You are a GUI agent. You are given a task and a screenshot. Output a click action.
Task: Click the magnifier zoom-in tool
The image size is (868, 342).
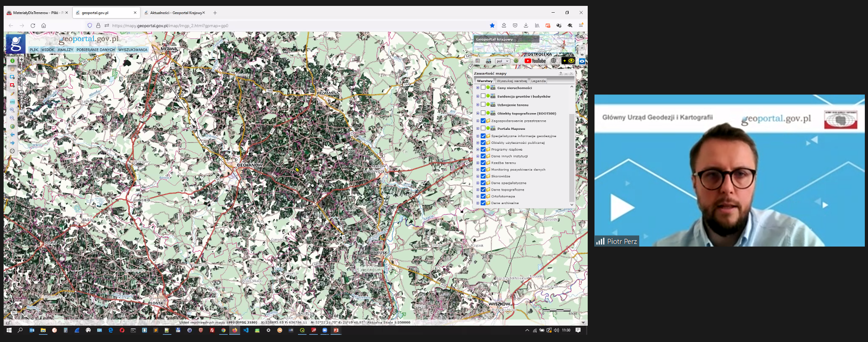(12, 110)
